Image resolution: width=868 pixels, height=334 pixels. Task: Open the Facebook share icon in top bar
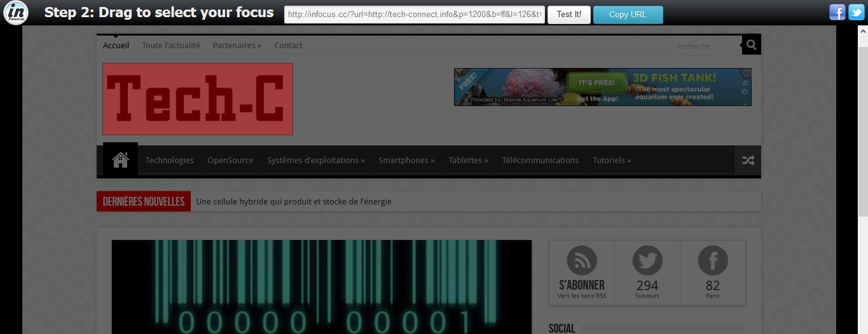click(837, 12)
